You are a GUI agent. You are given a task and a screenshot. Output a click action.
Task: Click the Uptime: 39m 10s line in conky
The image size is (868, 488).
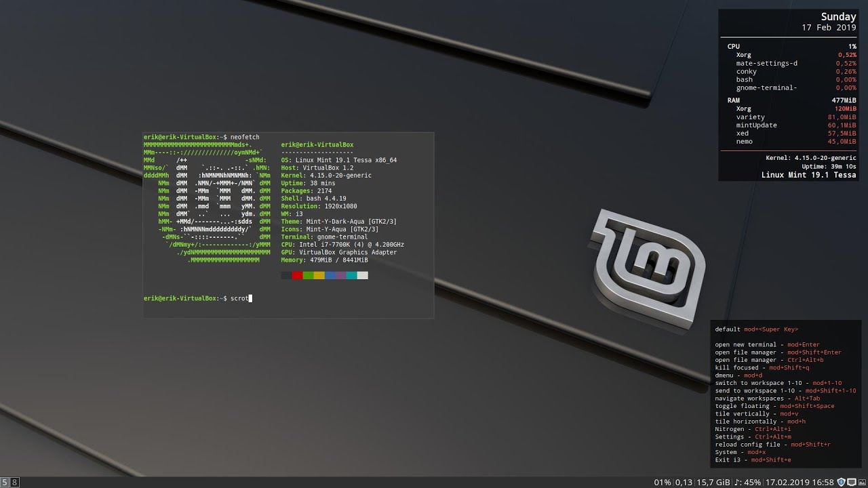pos(828,166)
